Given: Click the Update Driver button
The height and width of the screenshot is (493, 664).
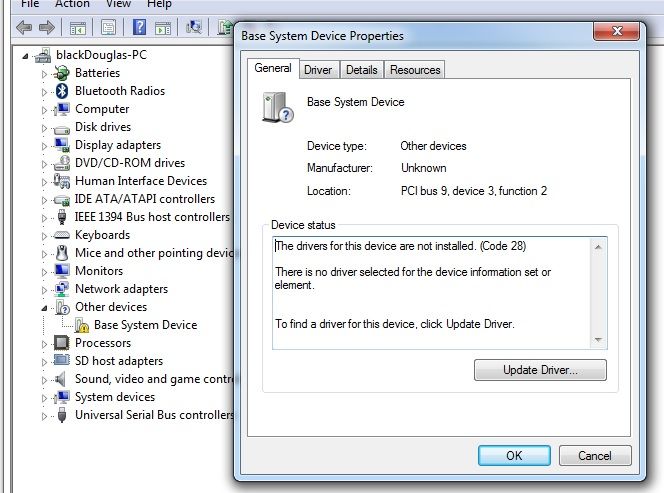Looking at the screenshot, I should [x=540, y=370].
